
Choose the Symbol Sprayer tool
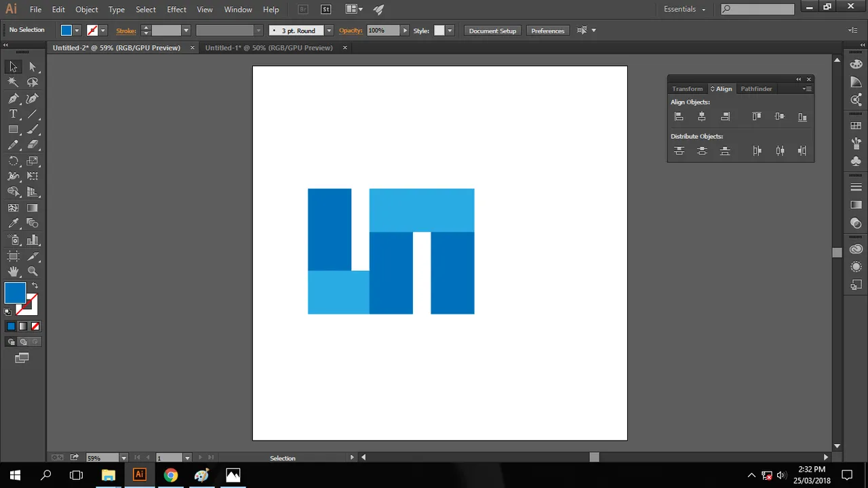tap(13, 240)
